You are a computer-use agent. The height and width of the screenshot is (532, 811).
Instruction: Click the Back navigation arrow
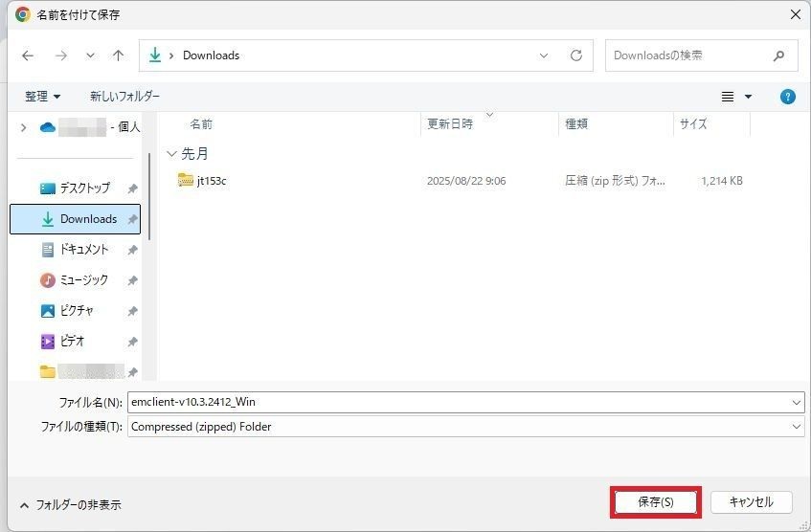tap(28, 55)
